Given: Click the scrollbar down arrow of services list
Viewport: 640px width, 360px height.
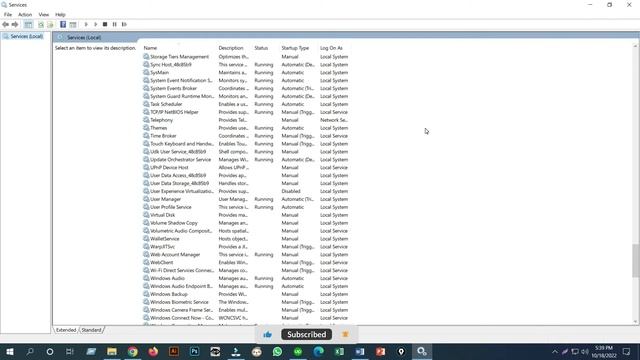Looking at the screenshot, I should pos(636,322).
